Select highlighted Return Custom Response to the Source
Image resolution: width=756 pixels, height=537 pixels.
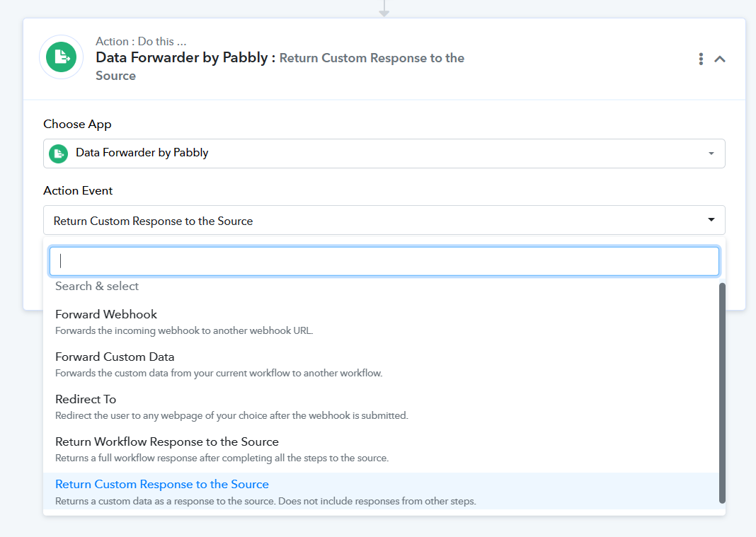[x=380, y=491]
